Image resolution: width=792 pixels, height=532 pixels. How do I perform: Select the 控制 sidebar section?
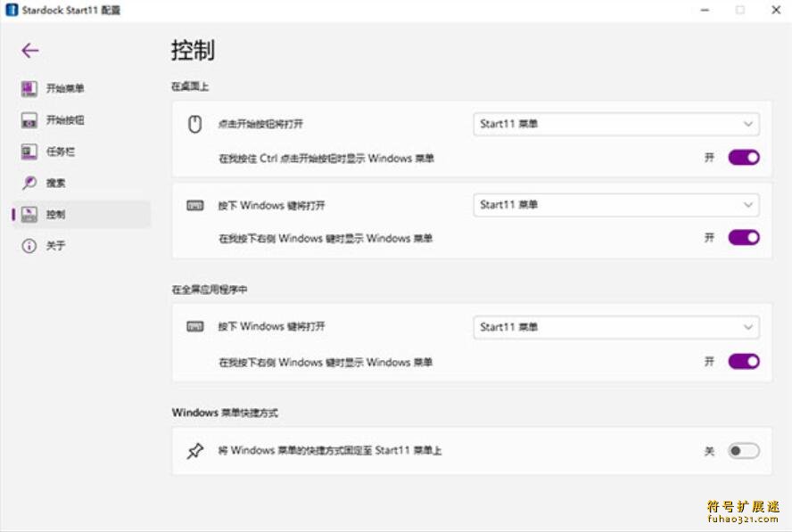81,215
